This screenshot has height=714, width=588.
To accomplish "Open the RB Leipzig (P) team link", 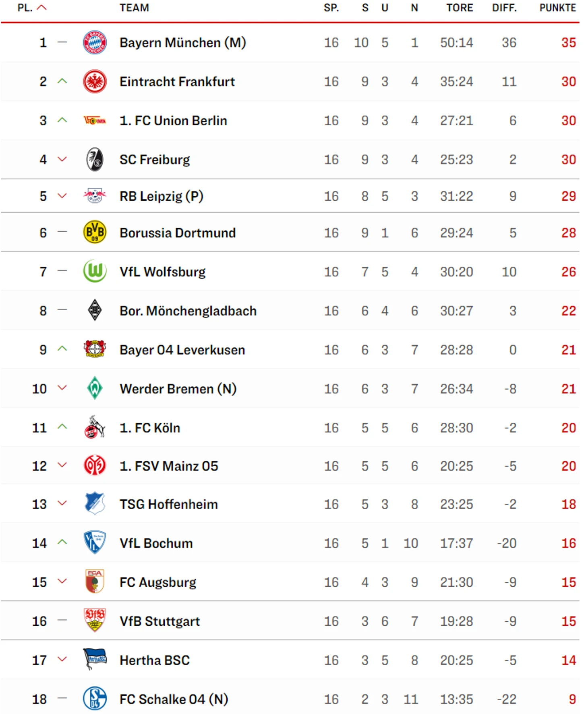I will pos(161,196).
